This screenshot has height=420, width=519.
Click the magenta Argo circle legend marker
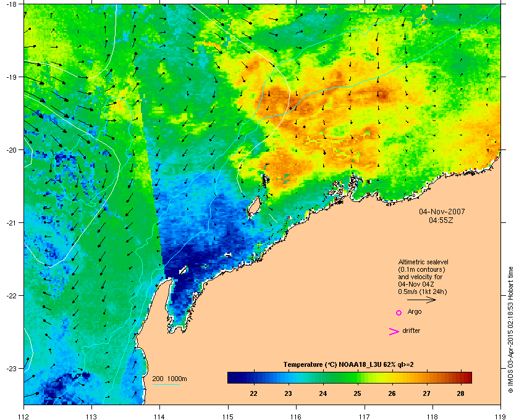(x=399, y=313)
